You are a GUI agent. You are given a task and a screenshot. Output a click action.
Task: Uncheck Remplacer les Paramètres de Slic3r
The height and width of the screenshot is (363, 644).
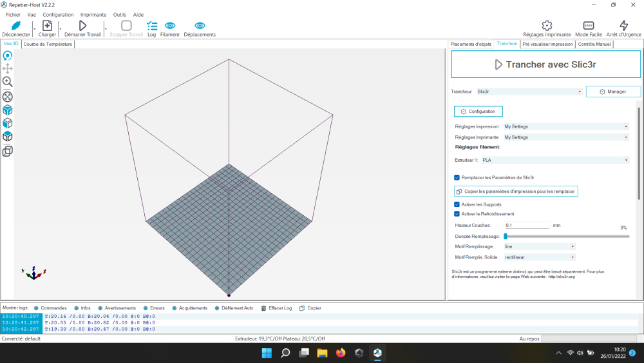[457, 177]
